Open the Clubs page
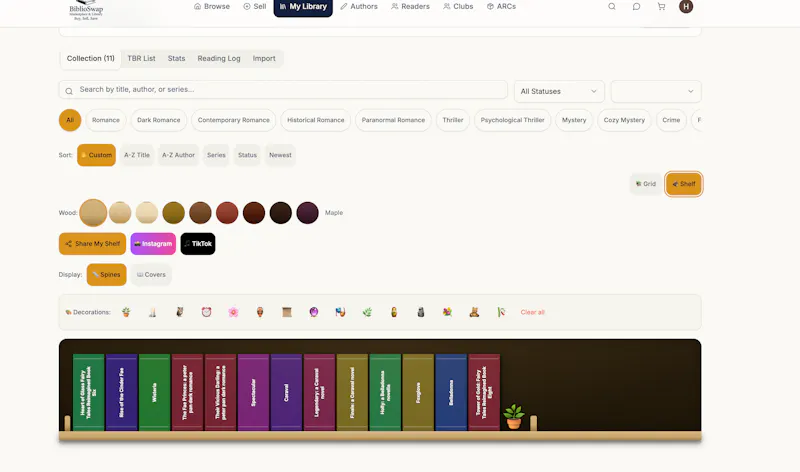800x472 pixels. coord(458,7)
